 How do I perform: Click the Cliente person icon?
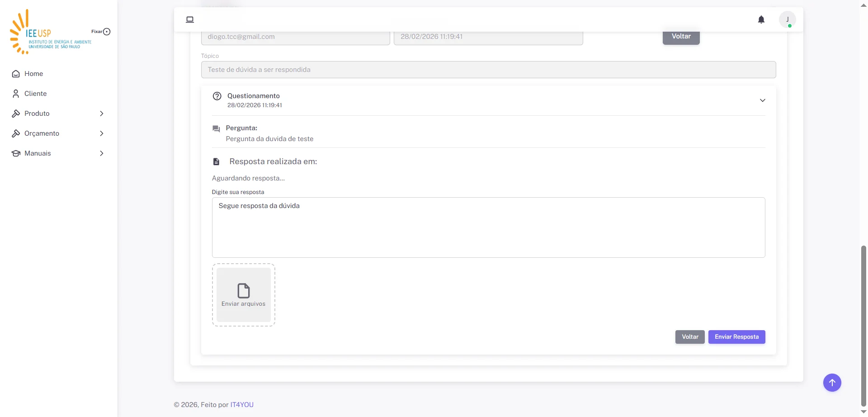[16, 94]
